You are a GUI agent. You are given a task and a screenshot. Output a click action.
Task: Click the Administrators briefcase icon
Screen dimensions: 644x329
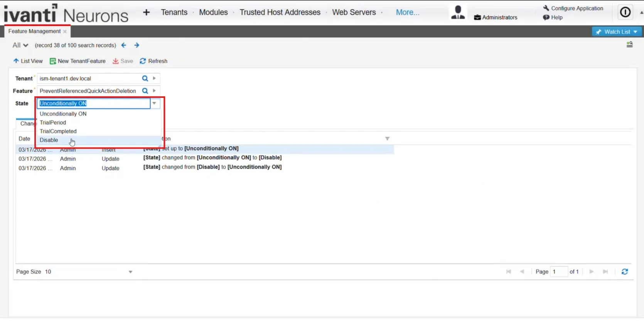[477, 17]
